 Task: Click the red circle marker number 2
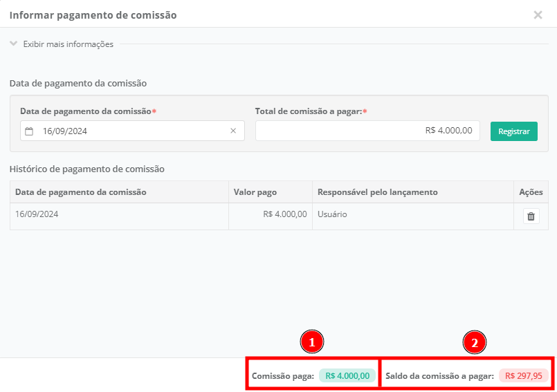pos(475,342)
